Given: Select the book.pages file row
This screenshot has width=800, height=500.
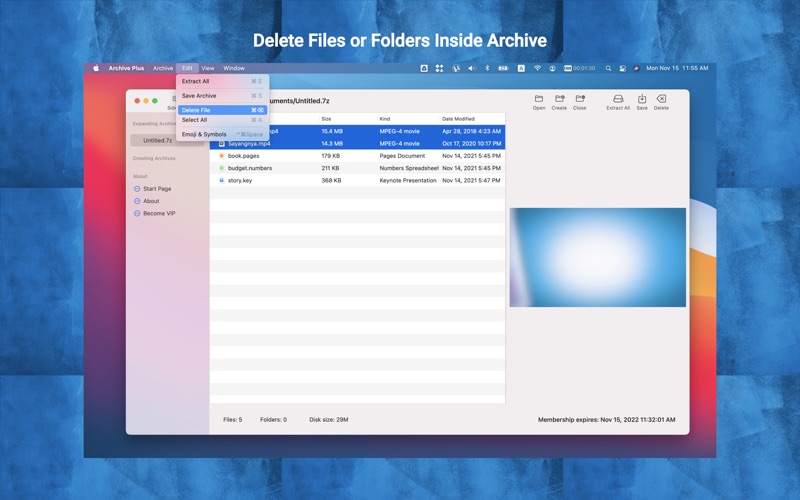Looking at the screenshot, I should [358, 156].
